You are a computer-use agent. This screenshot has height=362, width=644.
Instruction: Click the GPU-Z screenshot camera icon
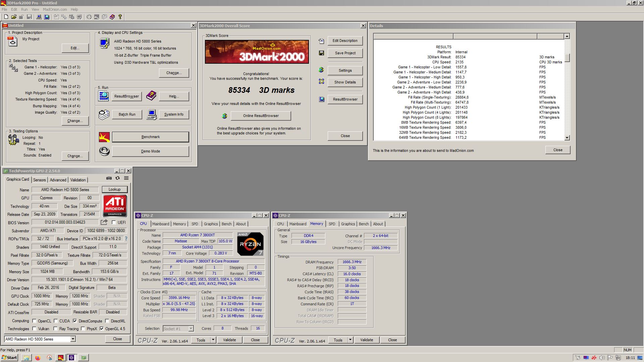[109, 178]
